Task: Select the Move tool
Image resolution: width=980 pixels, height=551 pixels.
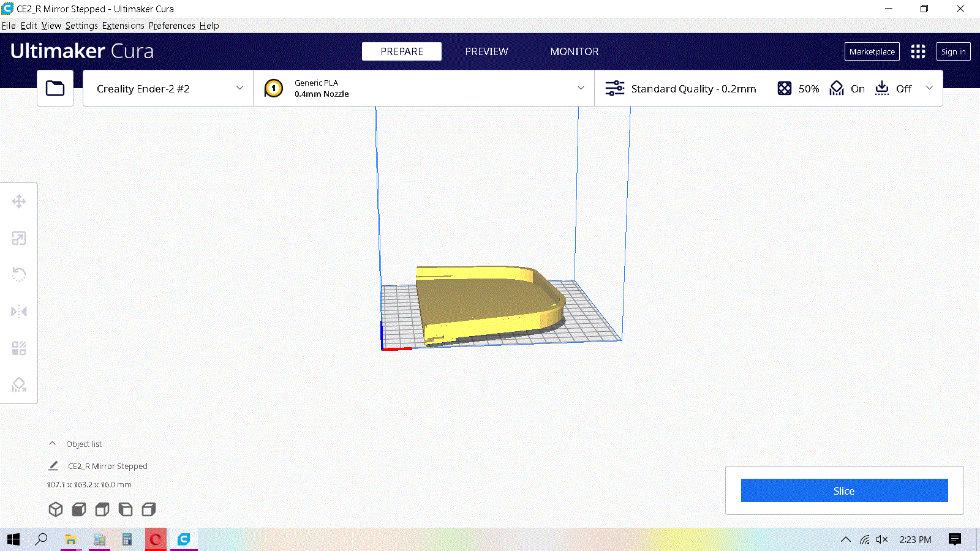Action: coord(19,201)
